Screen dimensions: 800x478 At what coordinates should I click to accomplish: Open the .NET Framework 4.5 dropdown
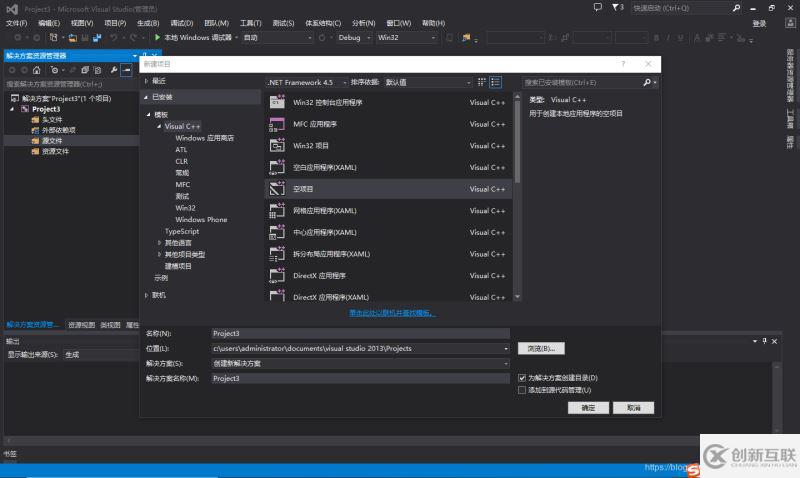[307, 82]
